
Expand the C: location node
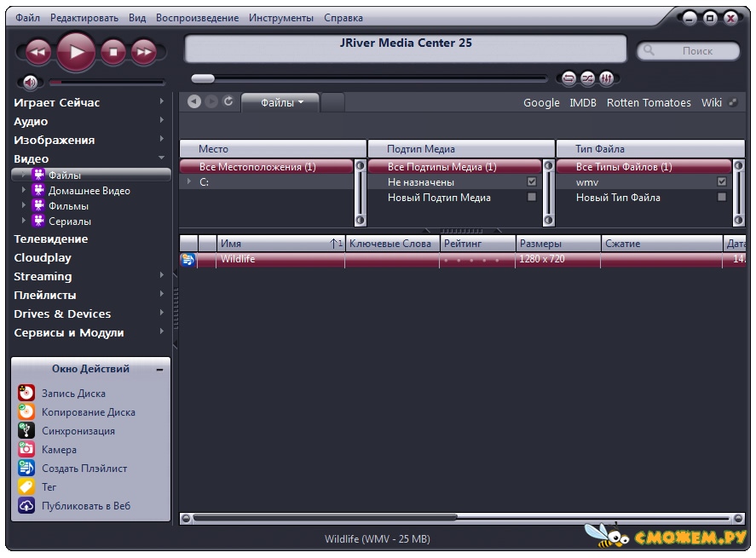189,181
